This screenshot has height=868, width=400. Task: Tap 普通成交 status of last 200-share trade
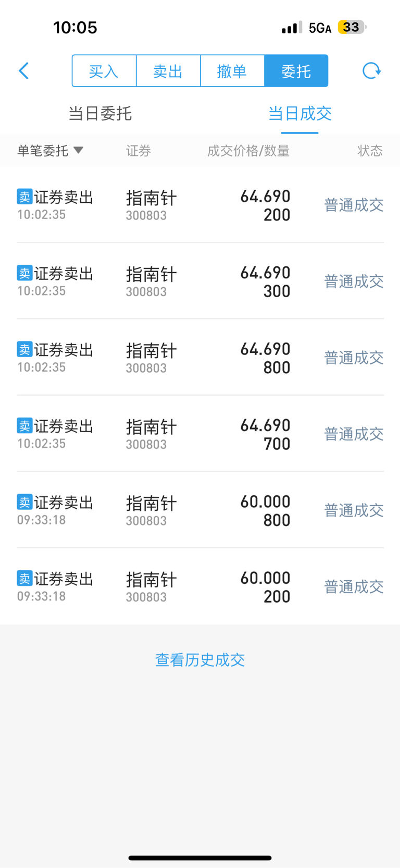coord(354,587)
